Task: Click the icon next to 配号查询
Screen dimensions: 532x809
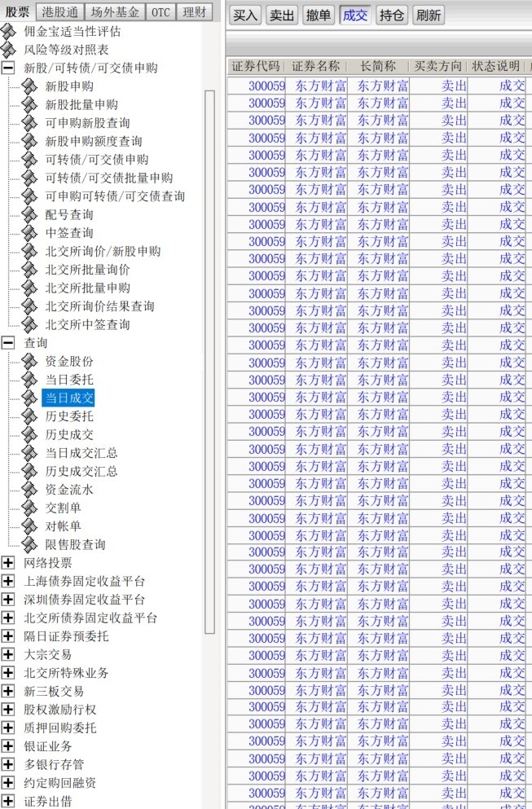Action: 29,214
